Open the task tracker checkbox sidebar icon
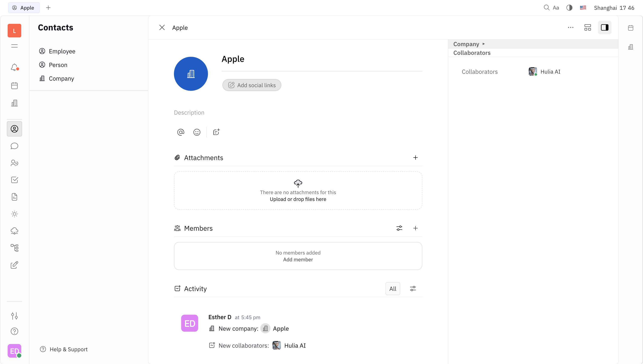The width and height of the screenshot is (643, 364). pos(14,180)
